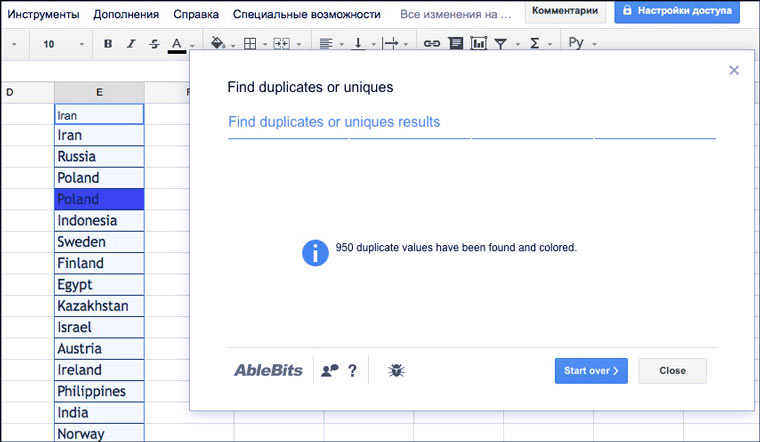
Task: Expand fill color dropdown arrow
Action: [233, 45]
